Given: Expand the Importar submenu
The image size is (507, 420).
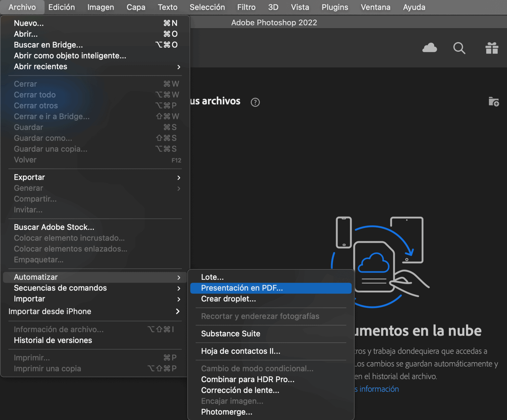Looking at the screenshot, I should [x=95, y=299].
